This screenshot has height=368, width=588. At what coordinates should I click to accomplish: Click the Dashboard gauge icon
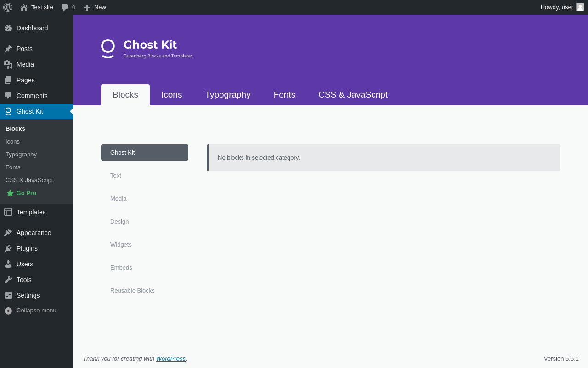[x=8, y=28]
